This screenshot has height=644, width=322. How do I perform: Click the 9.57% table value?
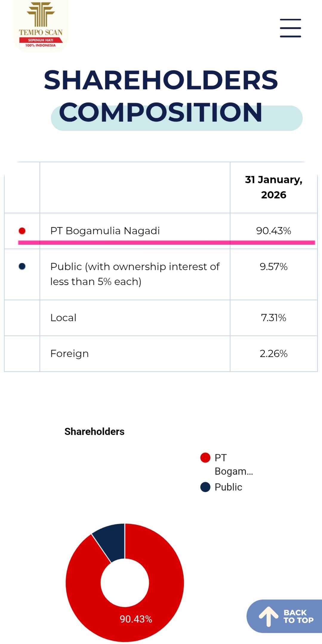coord(273,267)
